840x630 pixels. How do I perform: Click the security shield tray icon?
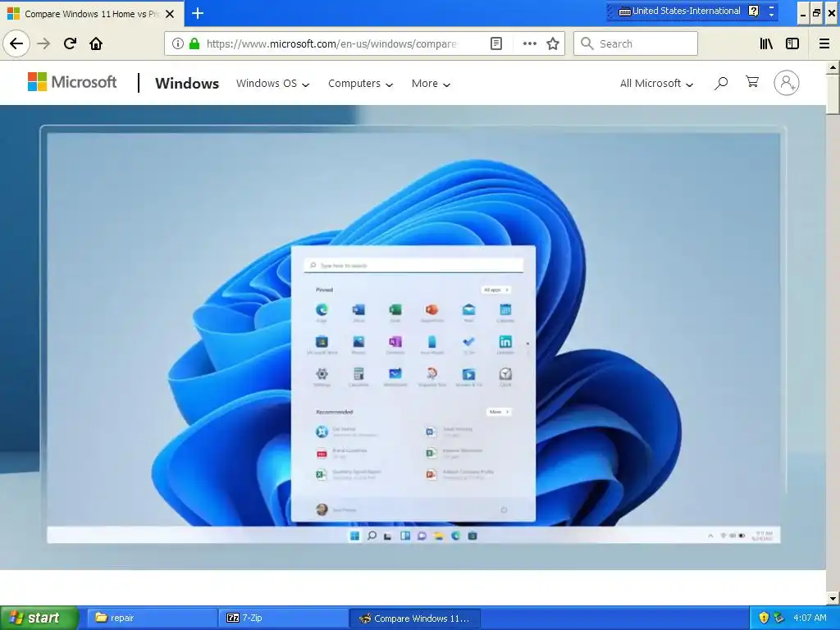click(x=764, y=618)
